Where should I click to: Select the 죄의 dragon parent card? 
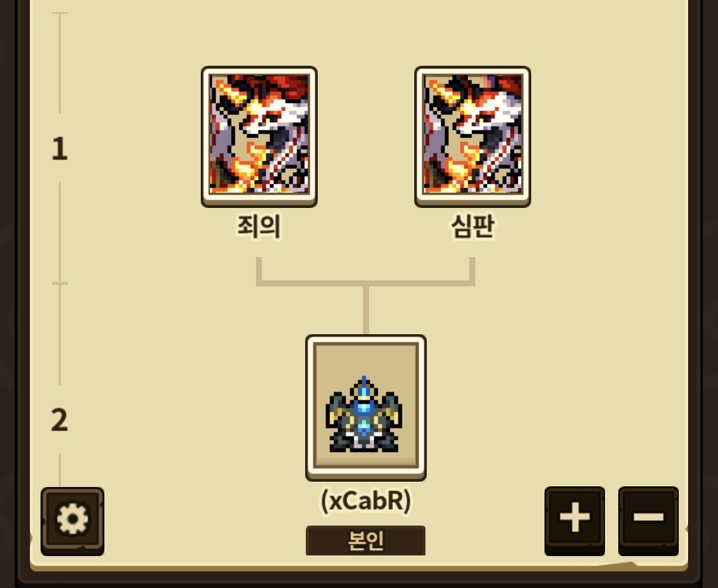tap(259, 136)
